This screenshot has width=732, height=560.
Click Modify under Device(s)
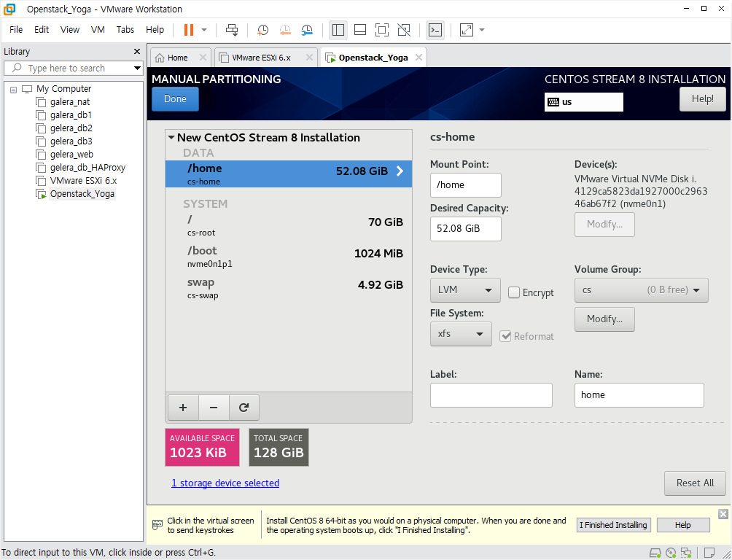(604, 224)
